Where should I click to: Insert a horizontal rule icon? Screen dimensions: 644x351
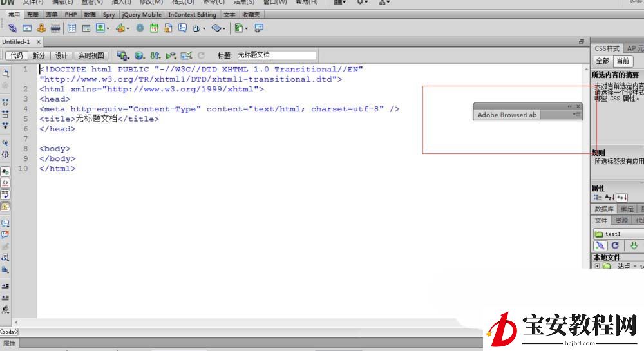pyautogui.click(x=55, y=28)
